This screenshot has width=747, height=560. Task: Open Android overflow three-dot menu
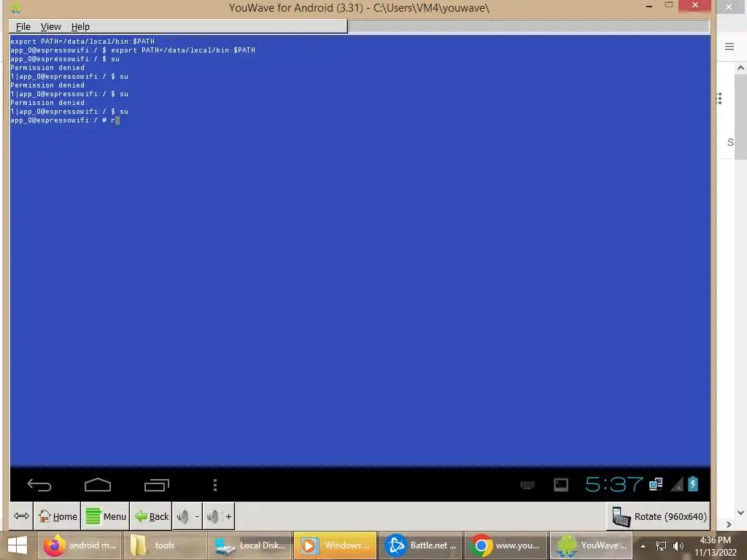(x=215, y=485)
